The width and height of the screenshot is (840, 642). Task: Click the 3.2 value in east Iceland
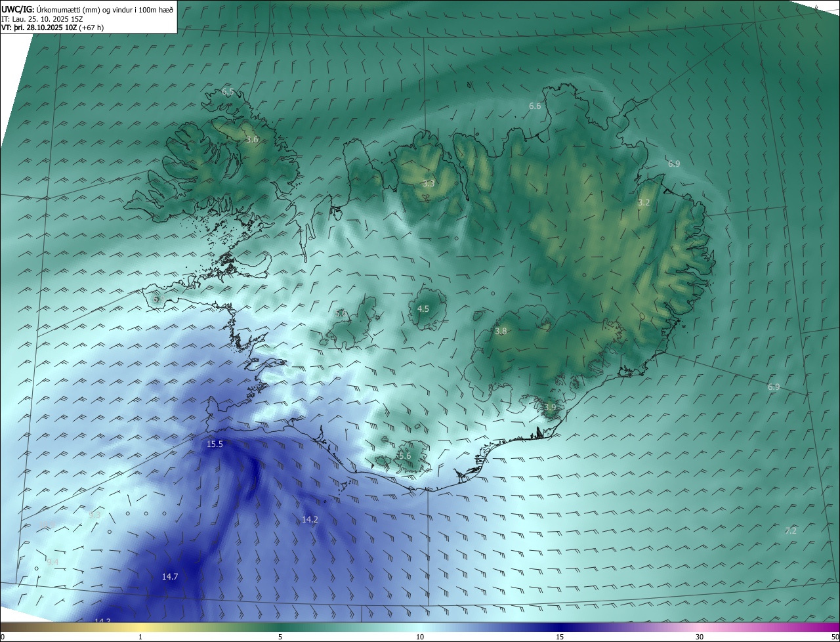644,203
